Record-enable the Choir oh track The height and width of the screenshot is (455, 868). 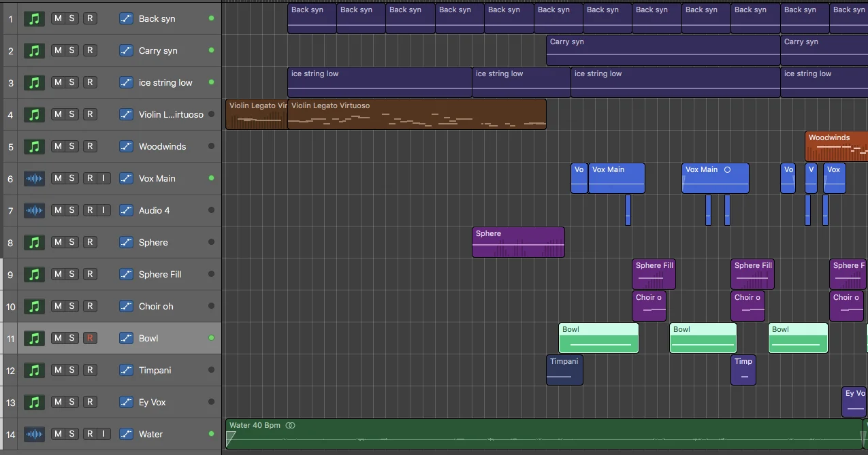point(89,306)
